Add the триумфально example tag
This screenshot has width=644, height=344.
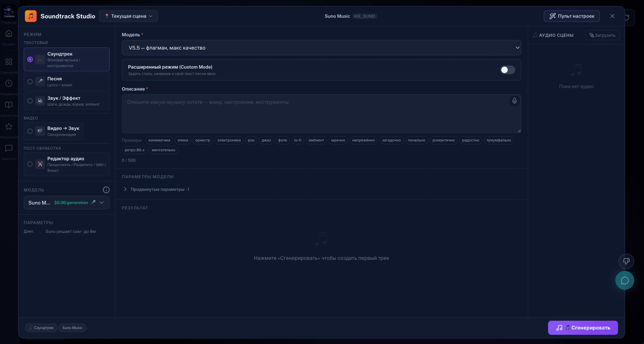(499, 140)
